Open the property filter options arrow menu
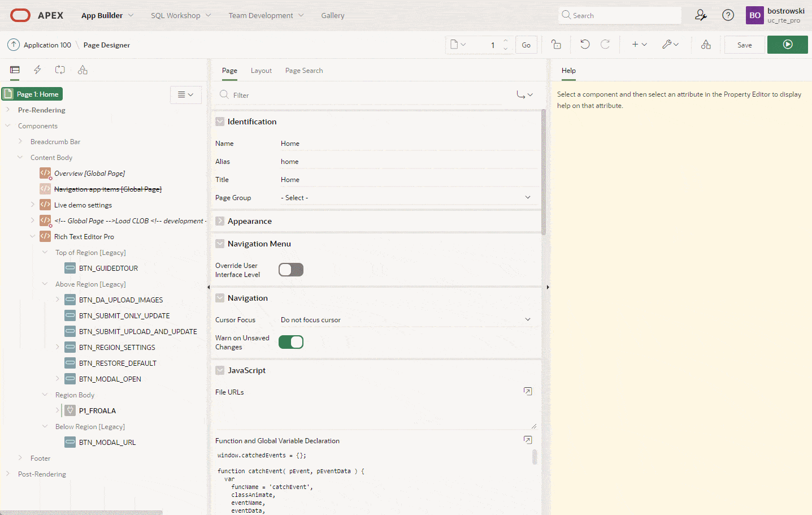Screen dimensions: 812x515 click(x=525, y=94)
